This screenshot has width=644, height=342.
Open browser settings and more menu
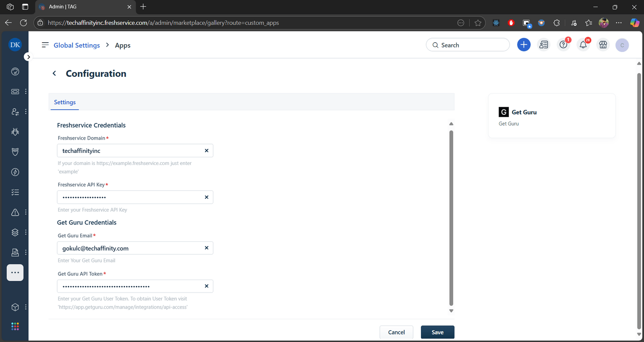pyautogui.click(x=619, y=23)
